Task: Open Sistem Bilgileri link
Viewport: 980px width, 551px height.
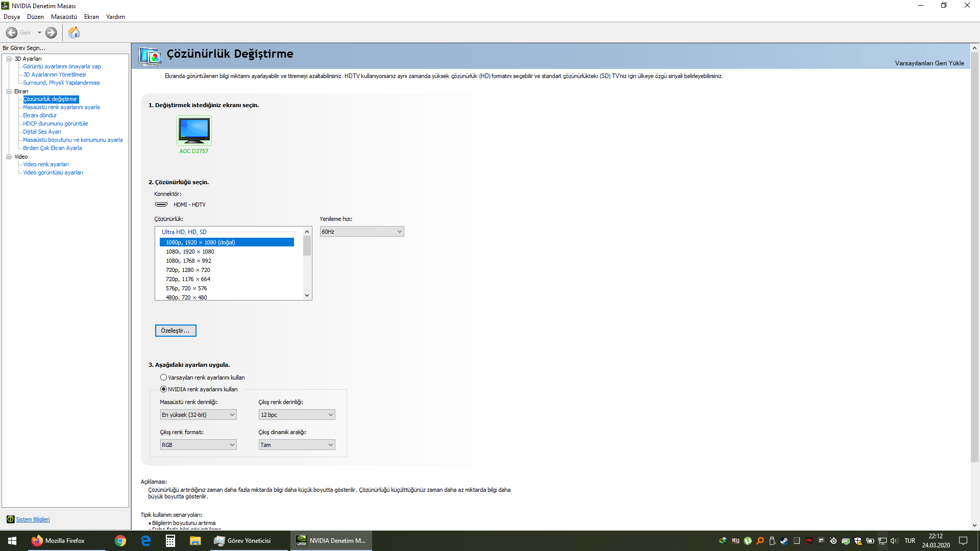Action: pos(33,519)
